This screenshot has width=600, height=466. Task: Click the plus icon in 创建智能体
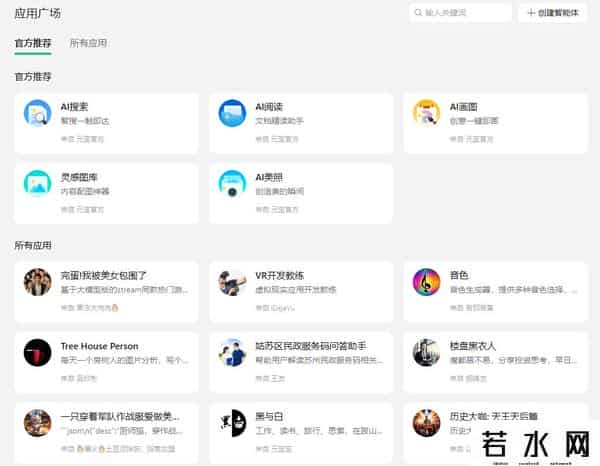click(531, 13)
